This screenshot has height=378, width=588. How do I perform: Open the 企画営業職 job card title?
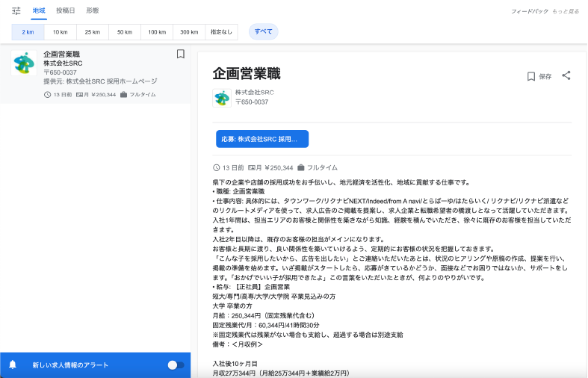[61, 55]
